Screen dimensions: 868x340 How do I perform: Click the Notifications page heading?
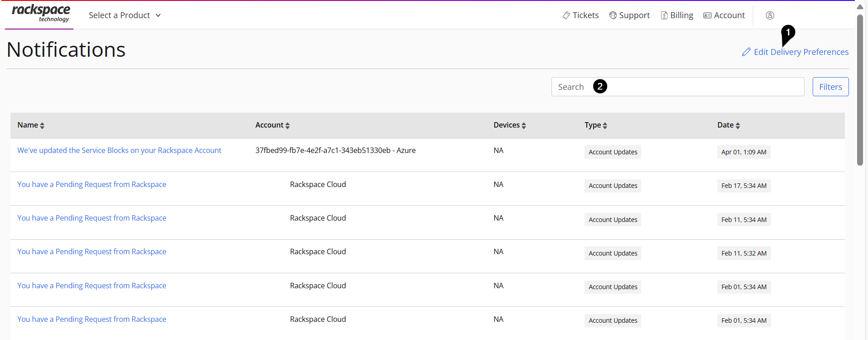pos(66,49)
